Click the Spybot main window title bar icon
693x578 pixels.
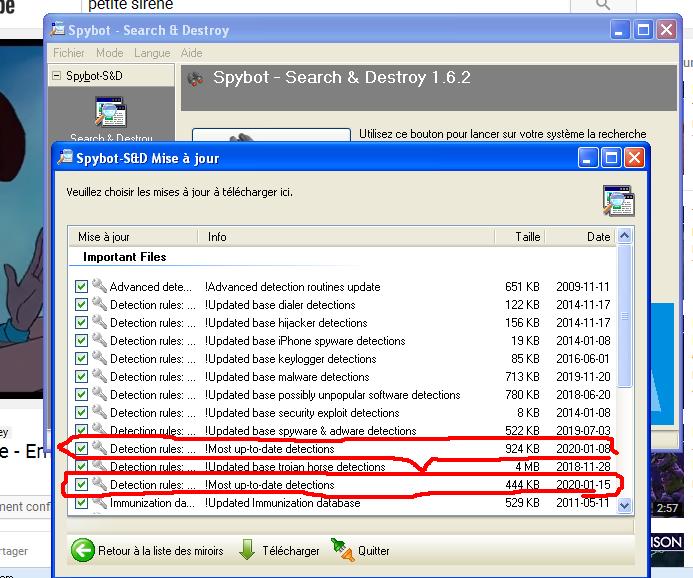57,29
